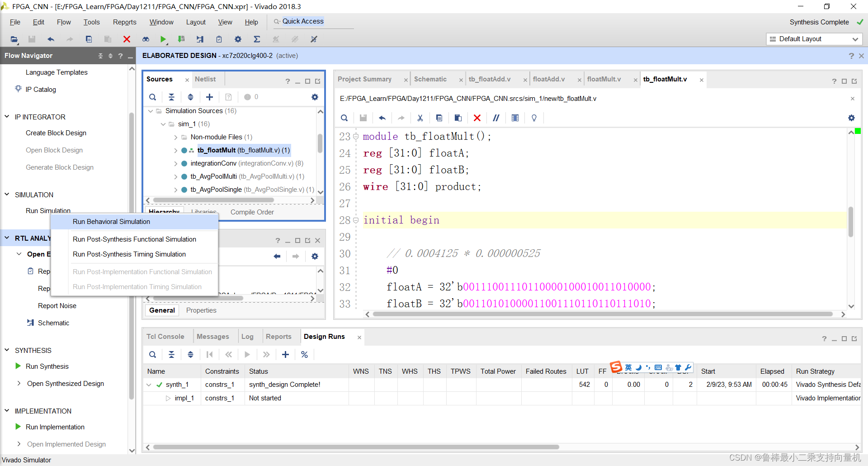Viewport: 868px width, 466px height.
Task: Expand the integrationConv tree node
Action: (x=176, y=163)
